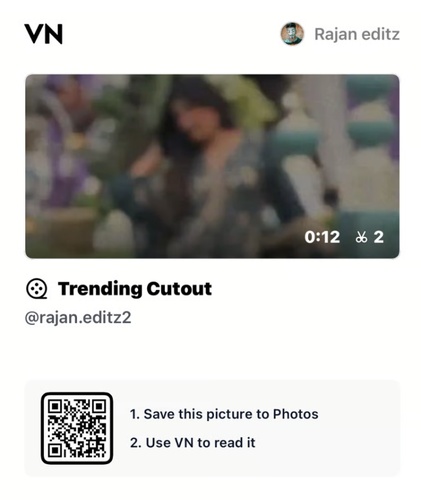421x500 pixels.
Task: Click the word Cutout in the title
Action: [179, 289]
